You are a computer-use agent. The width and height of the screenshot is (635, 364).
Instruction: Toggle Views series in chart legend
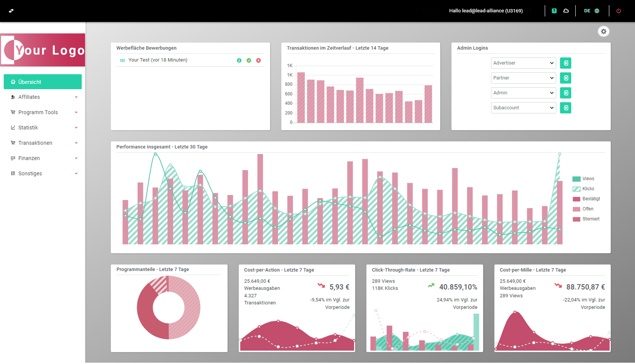[x=588, y=179]
